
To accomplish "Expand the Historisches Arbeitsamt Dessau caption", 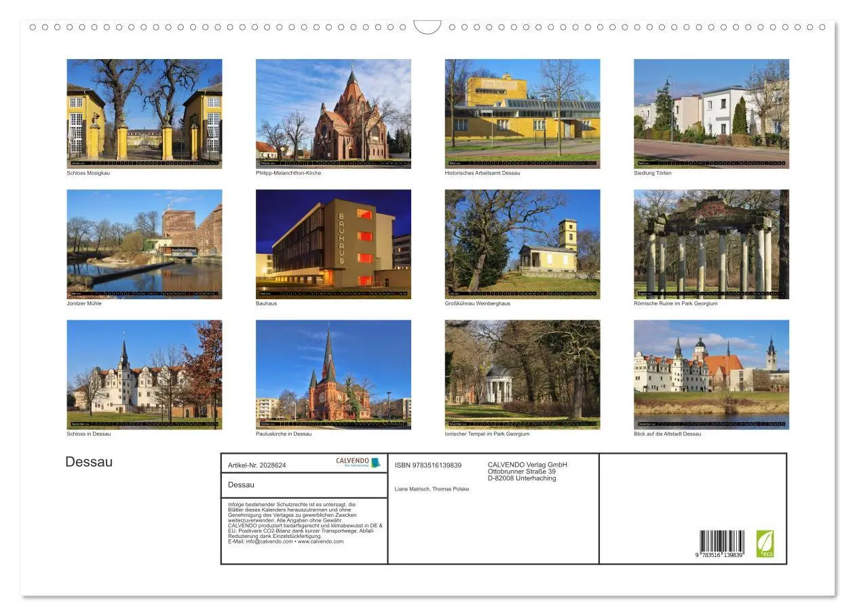I will click(482, 172).
